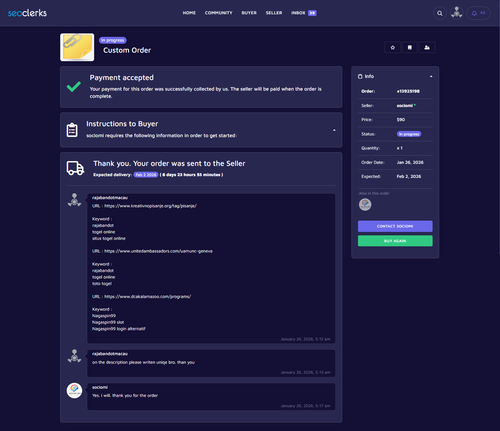Open rajabandotmacau avatar on URL message
The width and height of the screenshot is (500, 431).
pos(74,200)
